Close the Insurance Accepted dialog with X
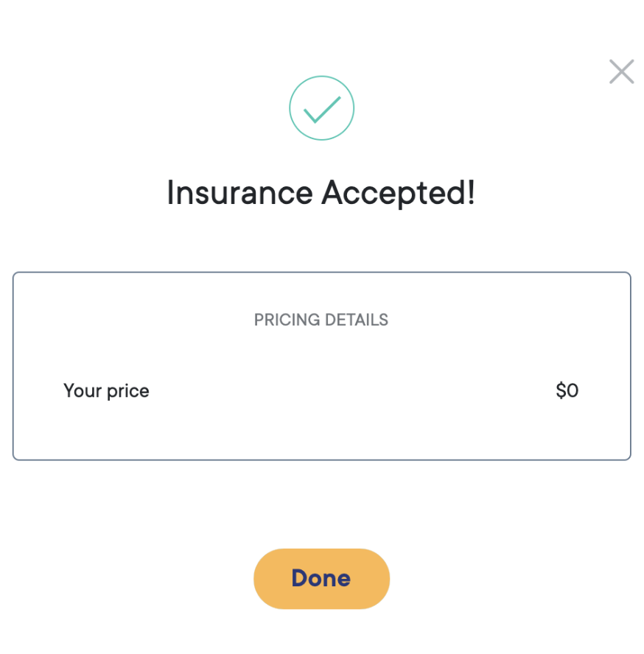Screen dimensions: 644x654 [x=621, y=71]
